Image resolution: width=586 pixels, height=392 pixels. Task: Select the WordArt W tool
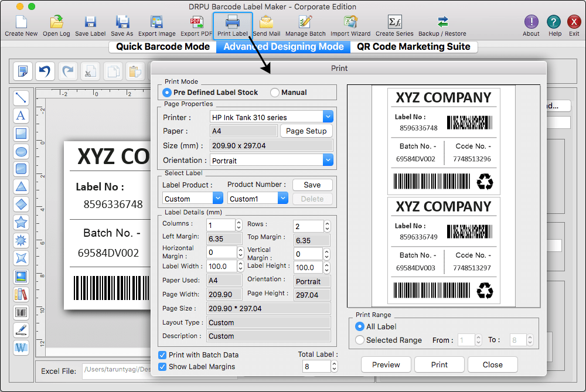[21, 348]
